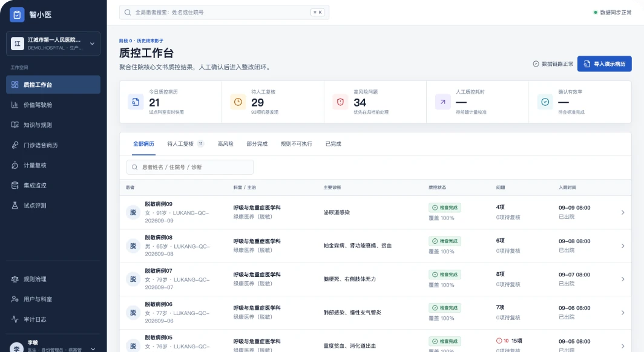
Task: Expand the 李敏 user account menu
Action: click(53, 346)
